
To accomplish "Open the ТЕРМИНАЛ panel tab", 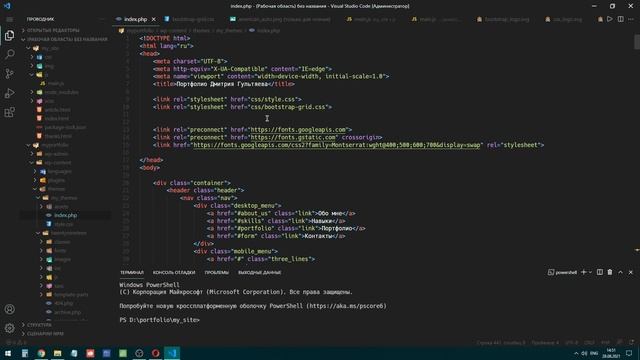I will [132, 272].
